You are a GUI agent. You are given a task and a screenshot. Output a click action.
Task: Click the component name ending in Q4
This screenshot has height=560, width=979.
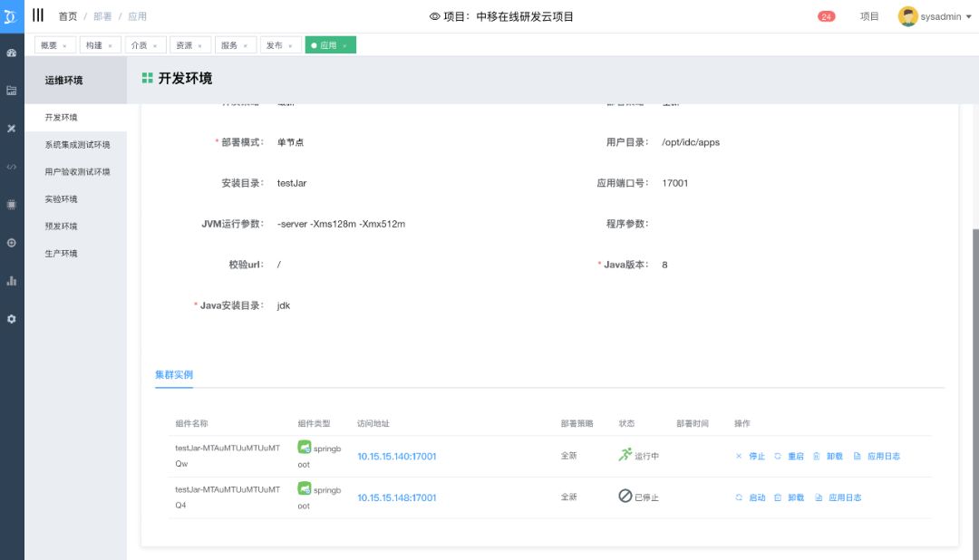(228, 497)
